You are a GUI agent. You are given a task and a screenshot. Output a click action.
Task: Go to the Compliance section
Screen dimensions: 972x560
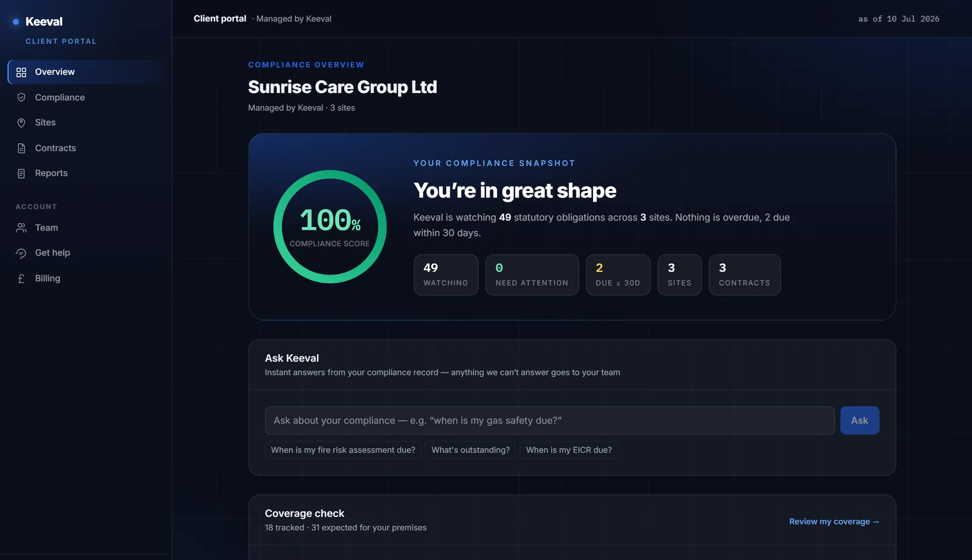click(x=86, y=97)
